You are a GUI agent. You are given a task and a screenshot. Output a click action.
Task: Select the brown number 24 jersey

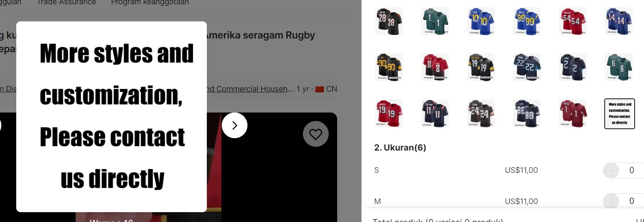[481, 113]
